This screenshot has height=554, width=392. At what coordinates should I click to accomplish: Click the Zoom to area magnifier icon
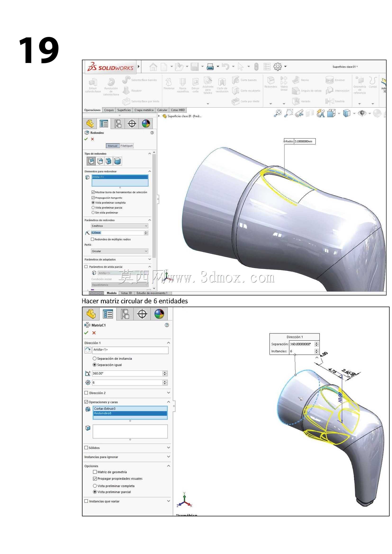[289, 113]
